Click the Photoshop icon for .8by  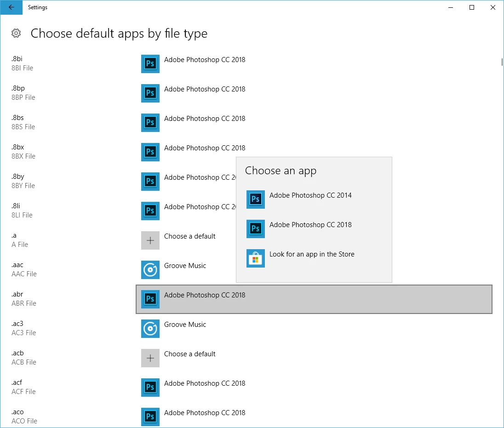pyautogui.click(x=150, y=181)
